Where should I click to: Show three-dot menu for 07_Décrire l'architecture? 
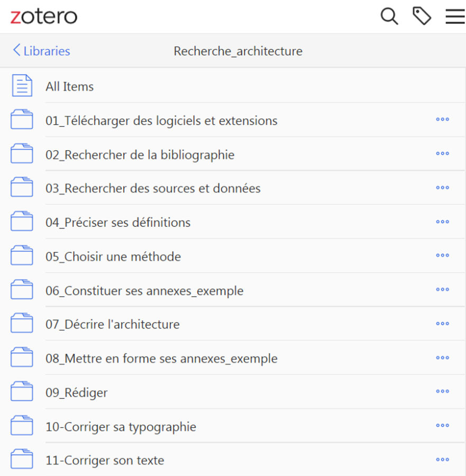(442, 324)
